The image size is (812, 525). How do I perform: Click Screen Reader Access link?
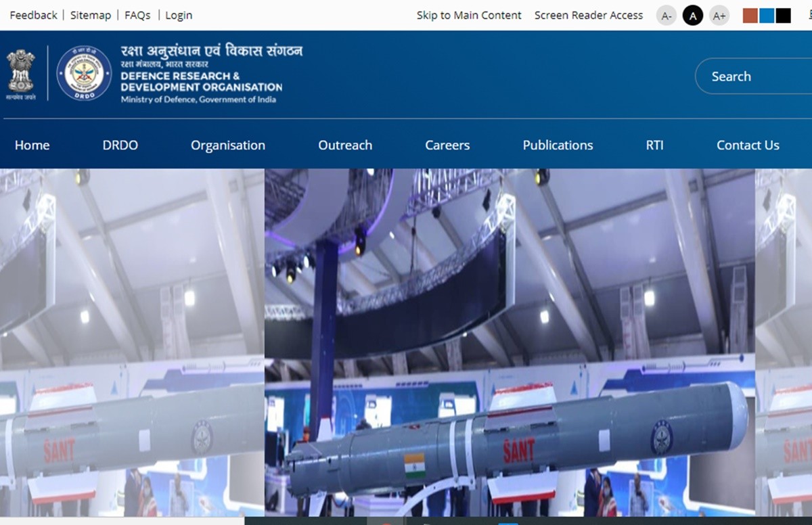click(x=589, y=15)
